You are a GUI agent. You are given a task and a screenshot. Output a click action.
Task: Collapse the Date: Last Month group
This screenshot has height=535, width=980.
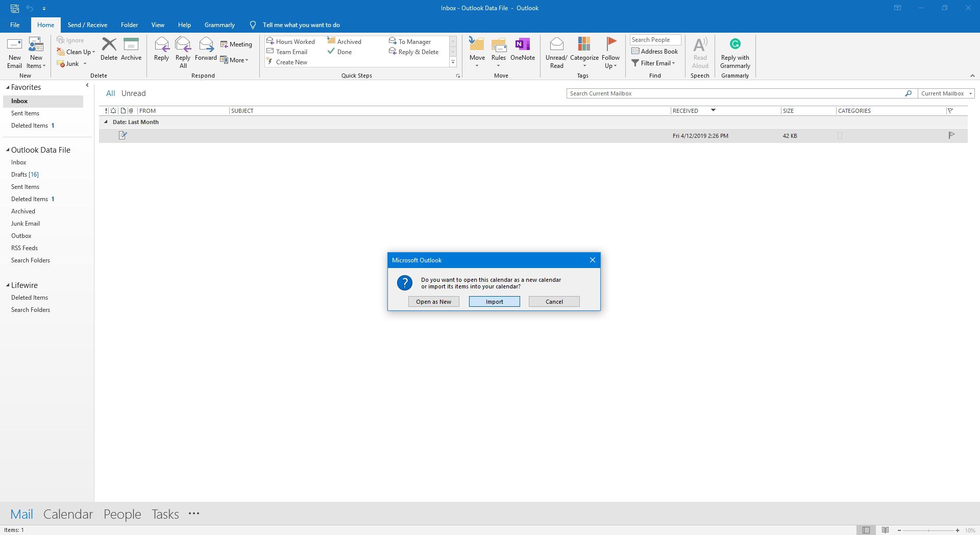point(106,122)
